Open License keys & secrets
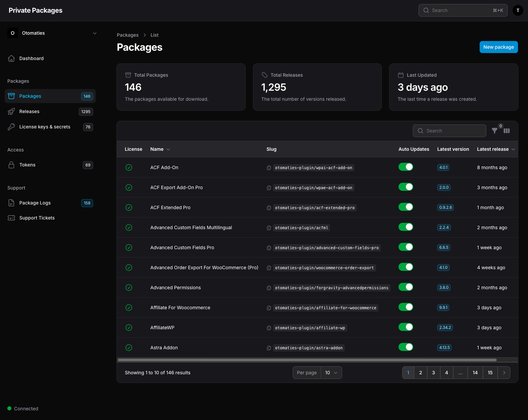Image resolution: width=528 pixels, height=420 pixels. (50, 127)
